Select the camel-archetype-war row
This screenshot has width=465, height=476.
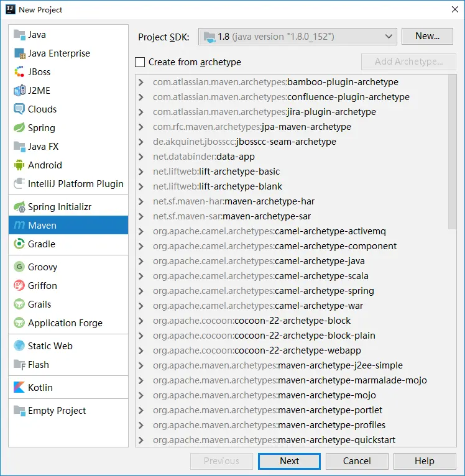click(x=292, y=306)
